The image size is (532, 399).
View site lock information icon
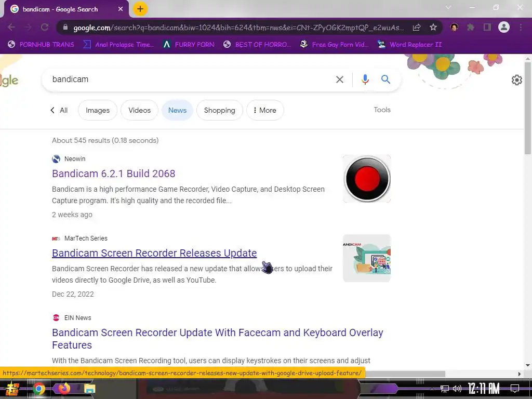(65, 28)
